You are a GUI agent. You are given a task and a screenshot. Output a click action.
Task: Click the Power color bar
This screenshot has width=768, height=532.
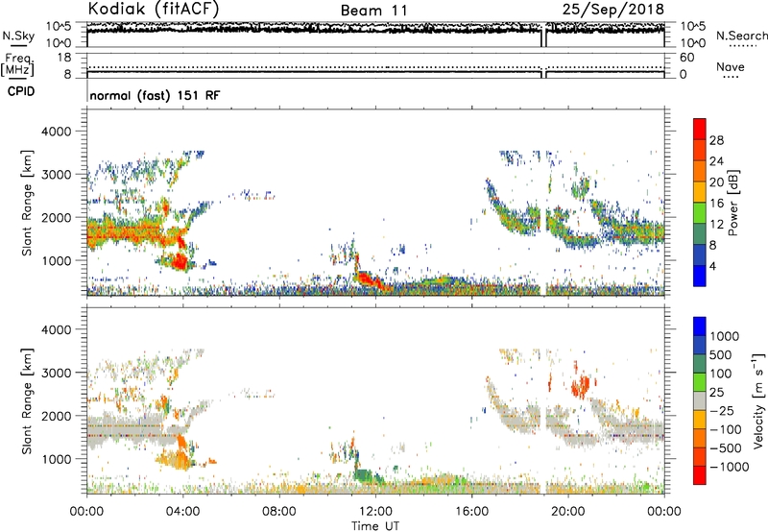click(x=700, y=203)
